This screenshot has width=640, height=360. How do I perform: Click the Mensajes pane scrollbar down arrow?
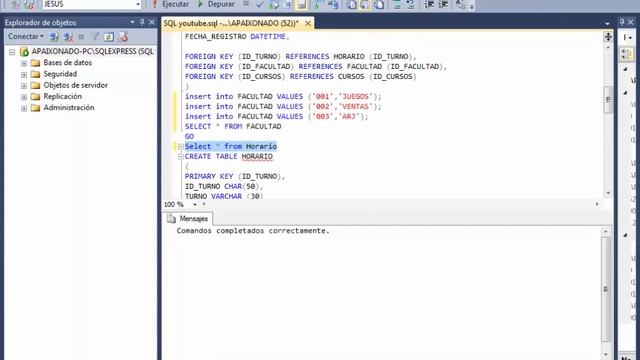pos(606,355)
